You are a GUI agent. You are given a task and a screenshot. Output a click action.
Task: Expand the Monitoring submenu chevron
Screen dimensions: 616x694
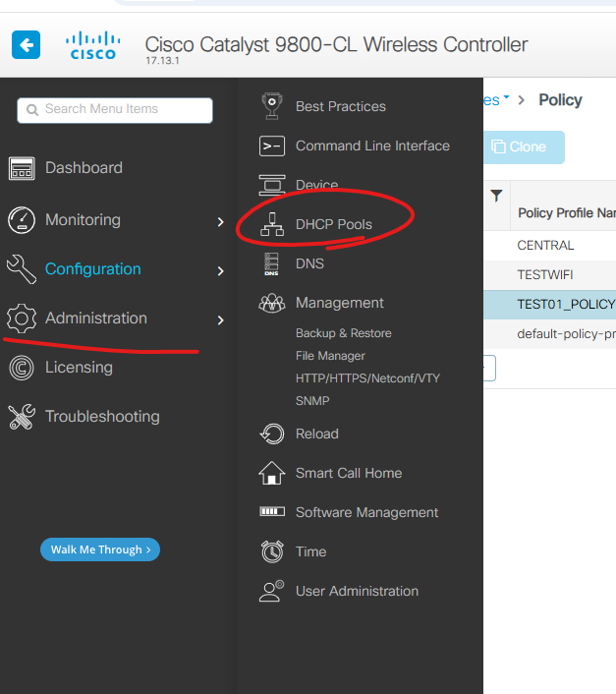coord(221,222)
